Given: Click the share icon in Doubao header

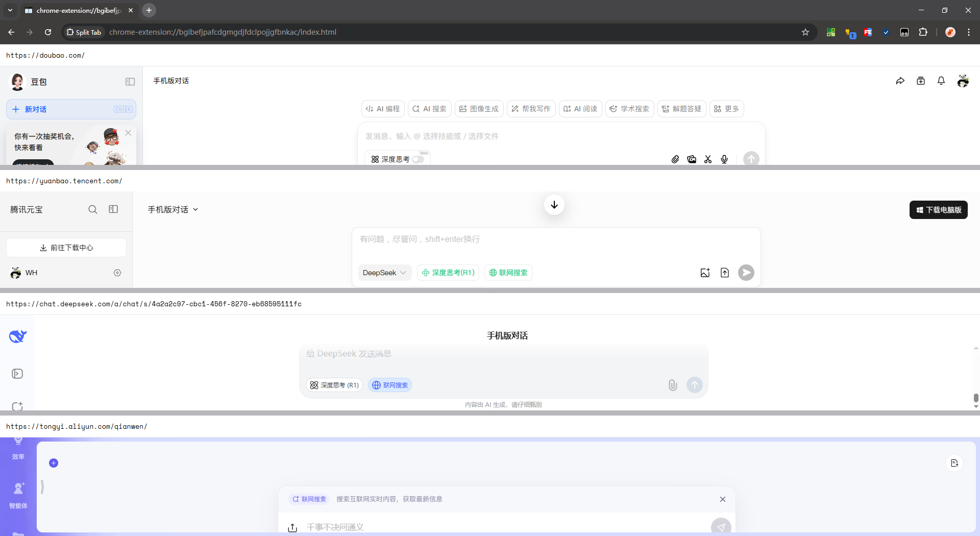Looking at the screenshot, I should (900, 81).
